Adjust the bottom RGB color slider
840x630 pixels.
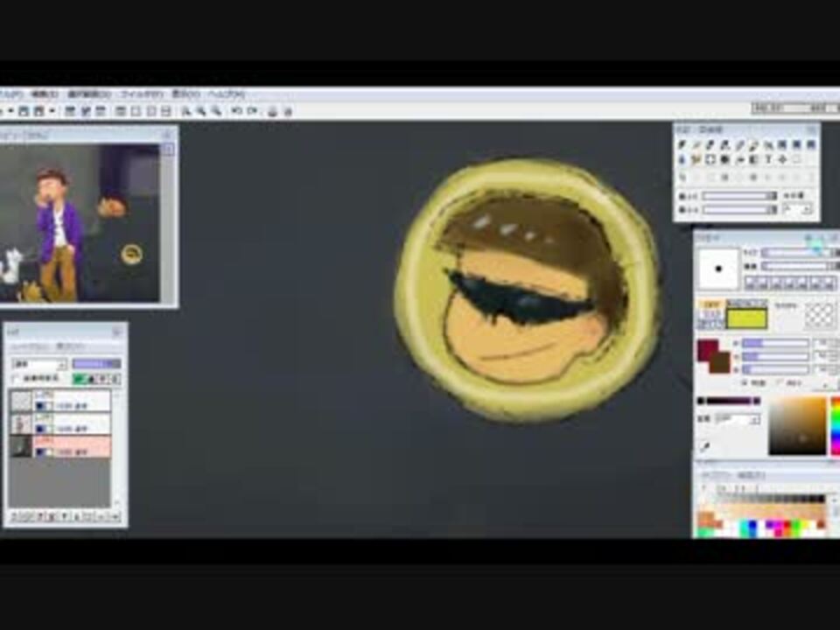point(775,369)
